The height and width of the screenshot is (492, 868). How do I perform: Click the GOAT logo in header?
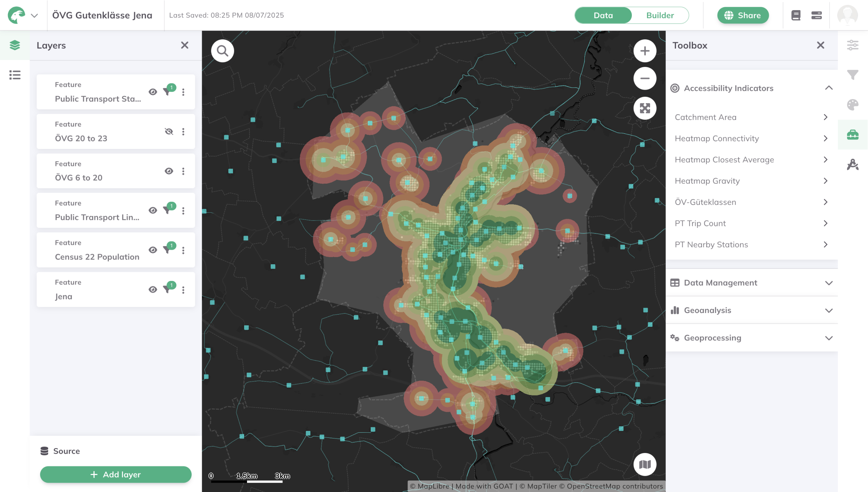(x=17, y=15)
